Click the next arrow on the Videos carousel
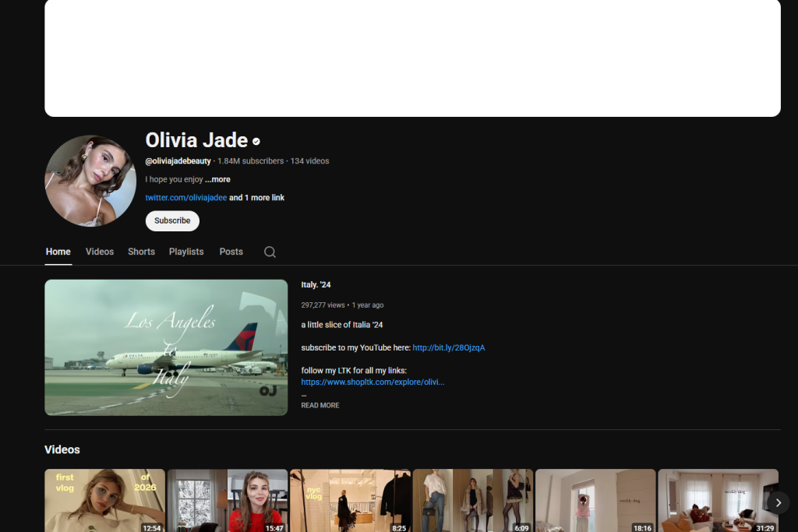798x532 pixels. pos(778,502)
